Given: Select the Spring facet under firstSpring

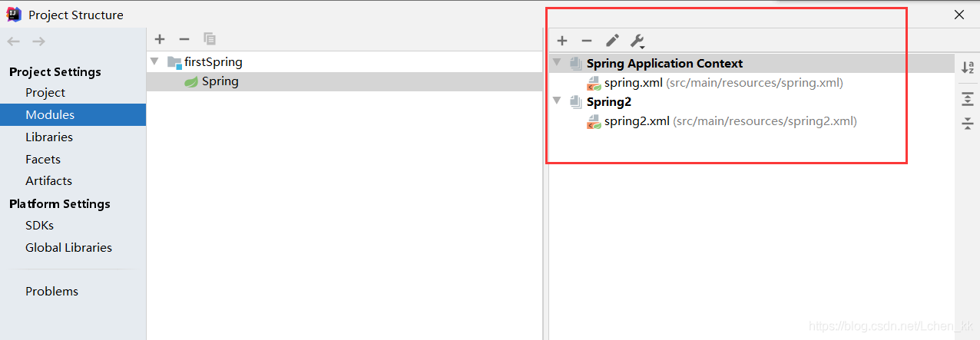Looking at the screenshot, I should click(x=344, y=81).
